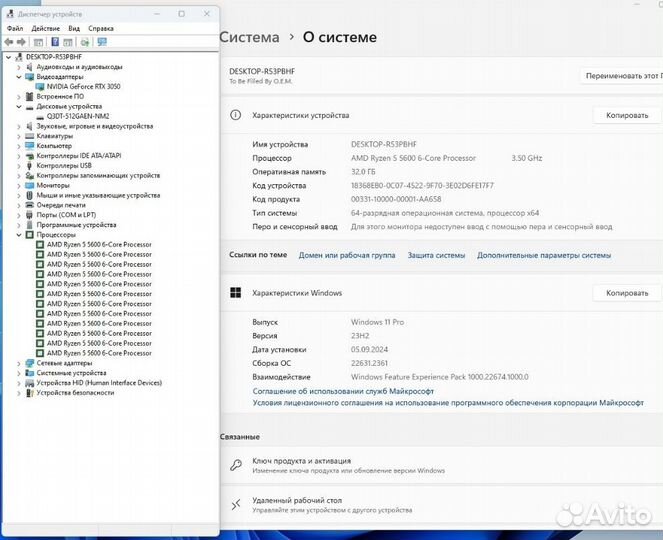Click the 22631.2361 OS build value
The width and height of the screenshot is (663, 540).
point(369,363)
